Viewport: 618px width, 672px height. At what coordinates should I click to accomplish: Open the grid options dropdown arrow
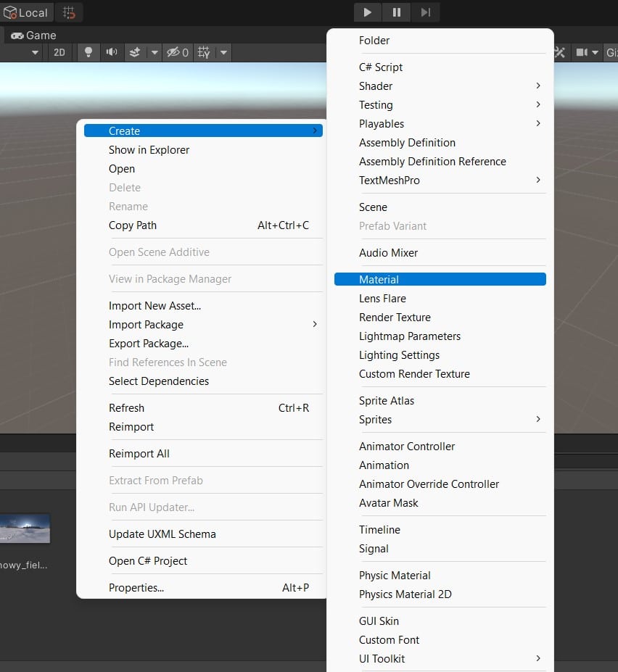coord(224,52)
